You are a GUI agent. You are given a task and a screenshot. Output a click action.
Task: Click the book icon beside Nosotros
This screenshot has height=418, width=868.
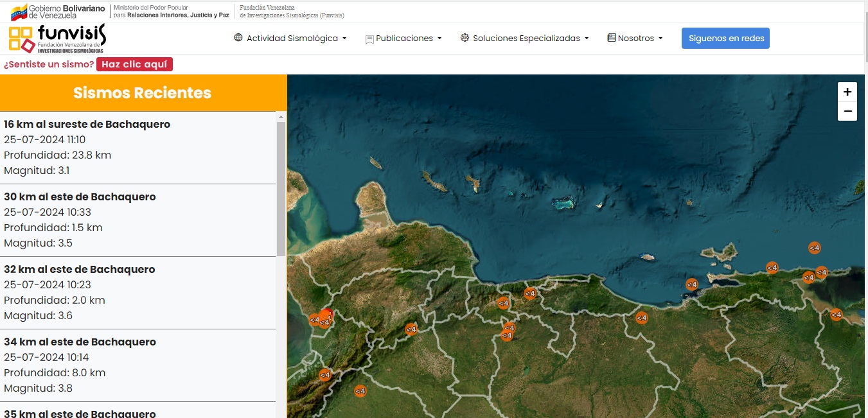pos(612,38)
